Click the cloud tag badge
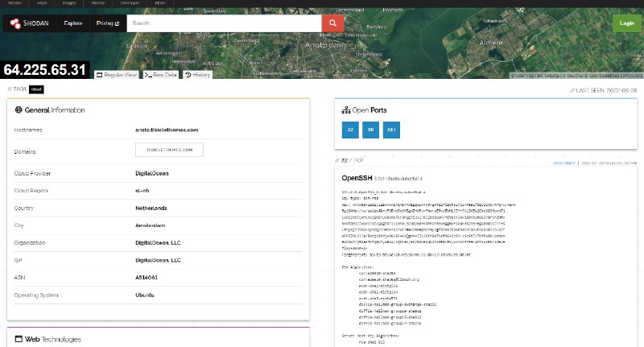This screenshot has height=347, width=644. (36, 89)
